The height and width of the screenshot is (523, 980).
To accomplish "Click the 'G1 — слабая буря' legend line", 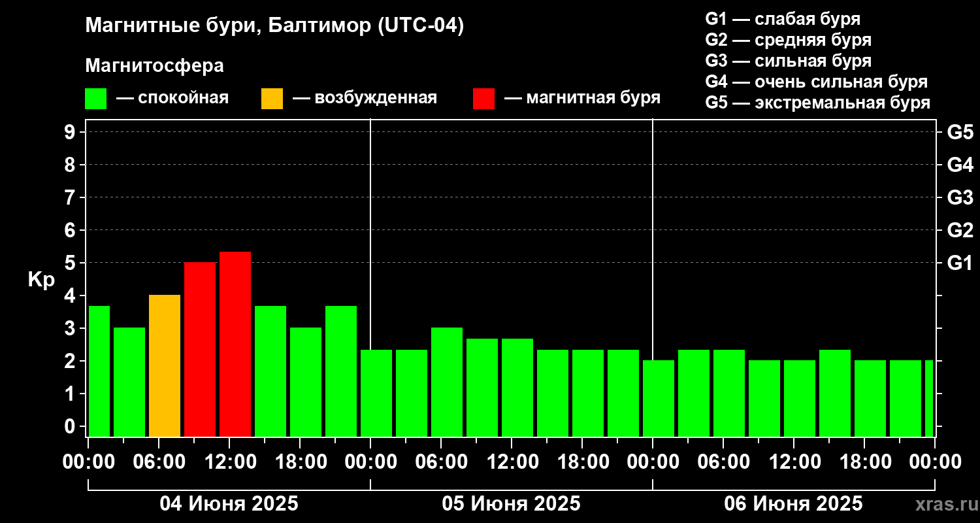I will point(783,19).
